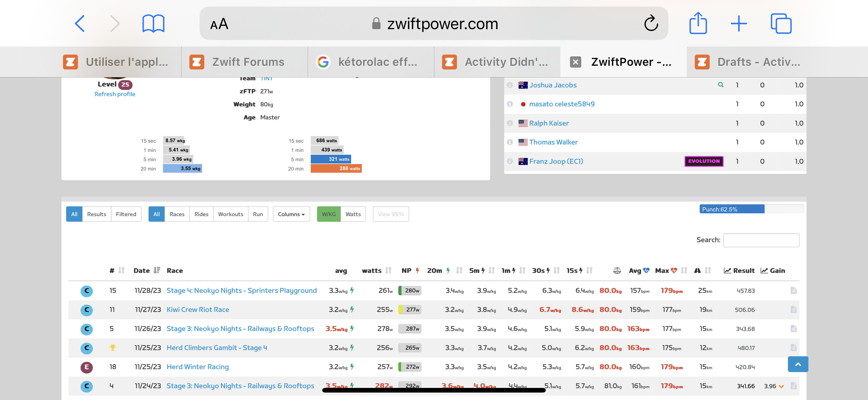Open the Columns dropdown
868x400 pixels.
pyautogui.click(x=291, y=214)
